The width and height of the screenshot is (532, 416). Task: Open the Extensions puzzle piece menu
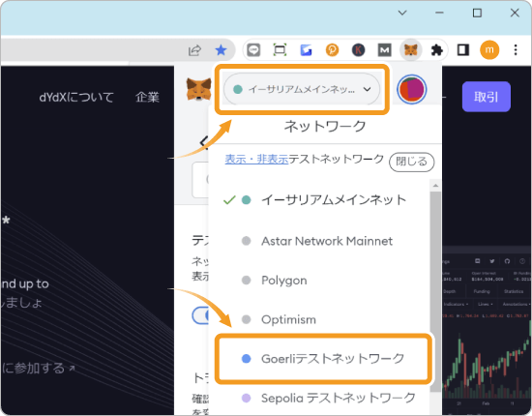[436, 50]
